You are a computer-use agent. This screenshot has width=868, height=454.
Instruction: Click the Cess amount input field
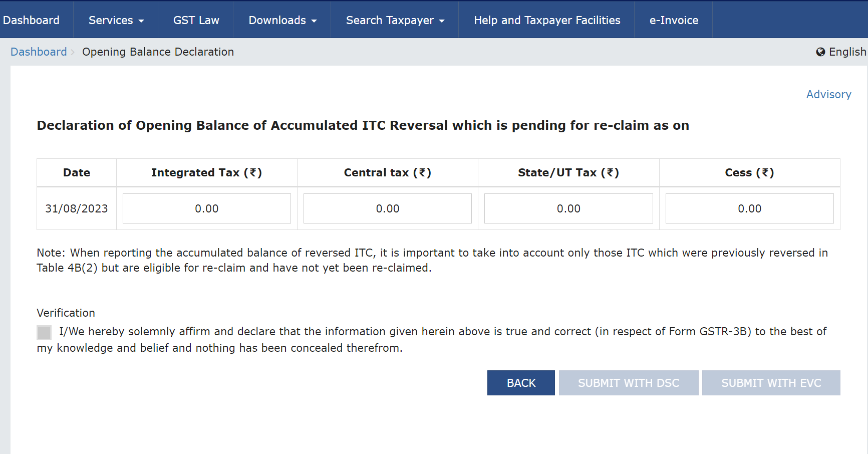coord(749,208)
